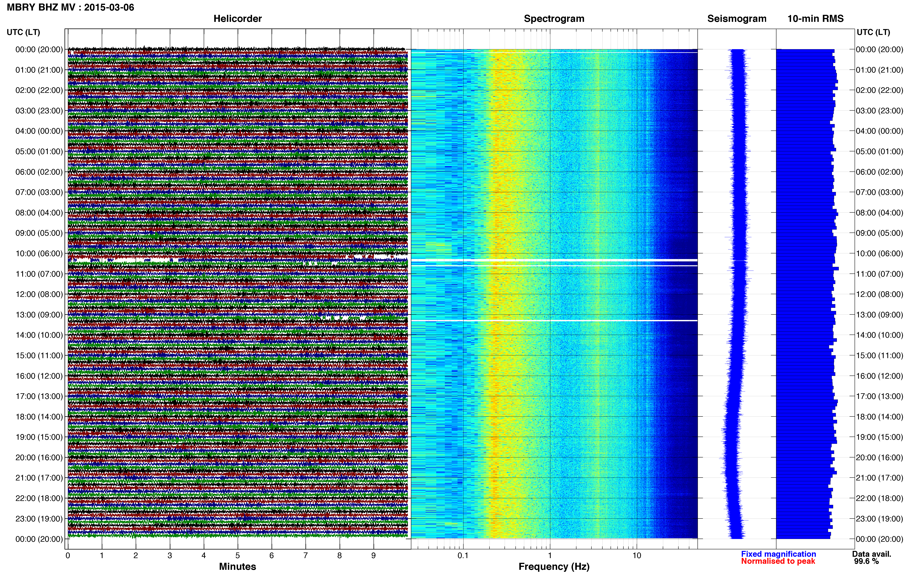Click the RMS panel's '19:00 (15:00)' label

[x=880, y=437]
